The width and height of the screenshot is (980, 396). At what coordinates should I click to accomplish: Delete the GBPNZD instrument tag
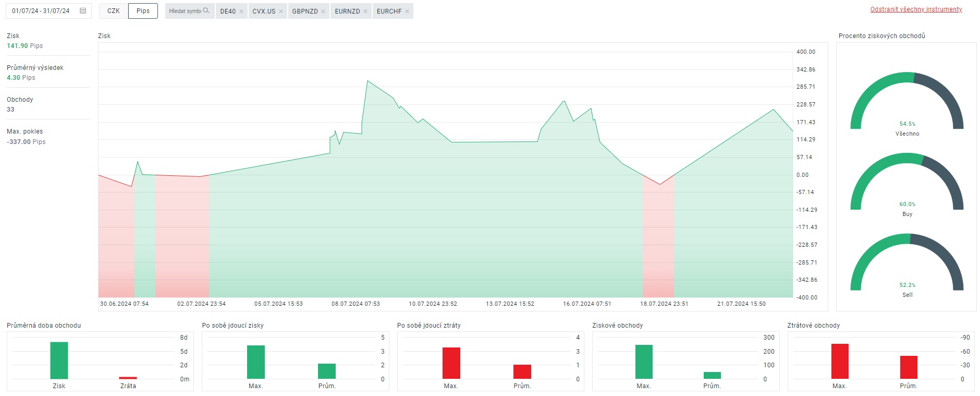pos(323,11)
